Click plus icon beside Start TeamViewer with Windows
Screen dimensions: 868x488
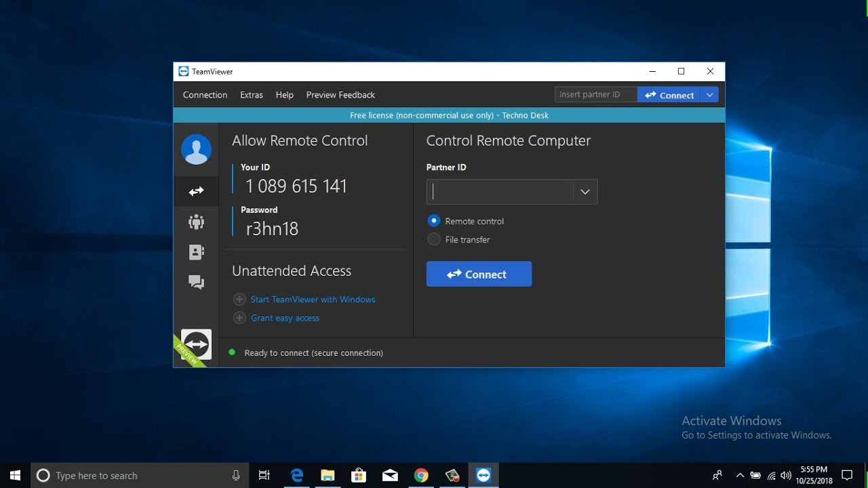coord(239,300)
